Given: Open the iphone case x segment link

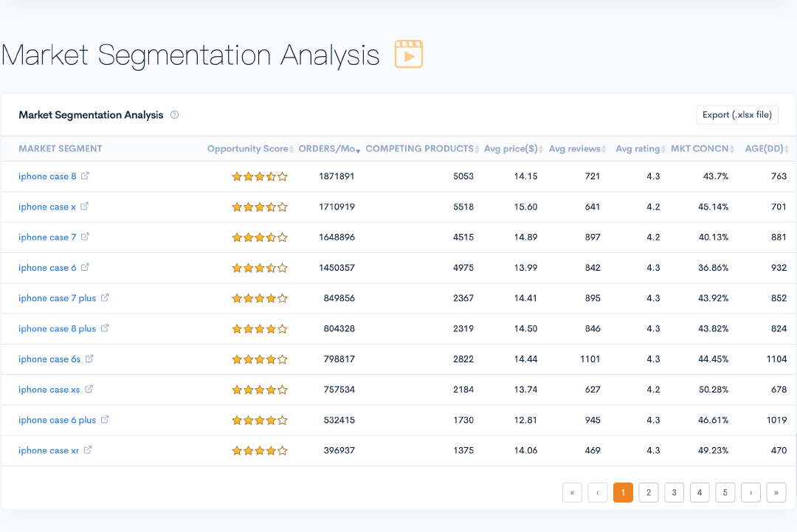Looking at the screenshot, I should [46, 207].
